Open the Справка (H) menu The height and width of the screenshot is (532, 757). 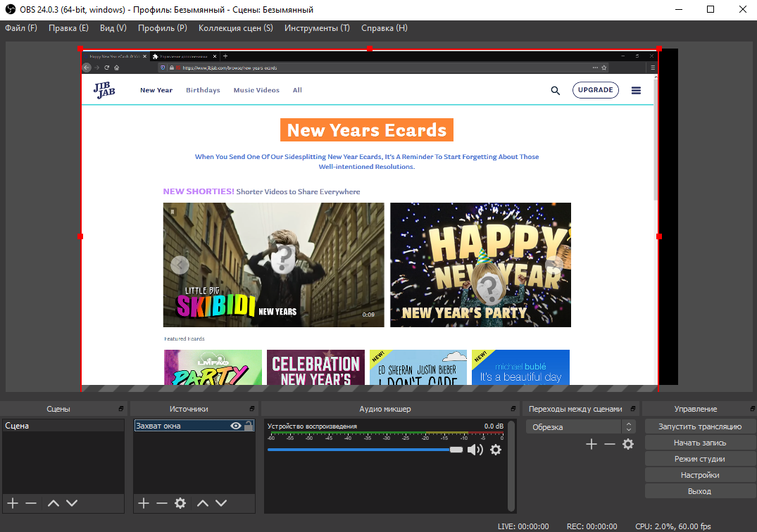[x=384, y=28]
